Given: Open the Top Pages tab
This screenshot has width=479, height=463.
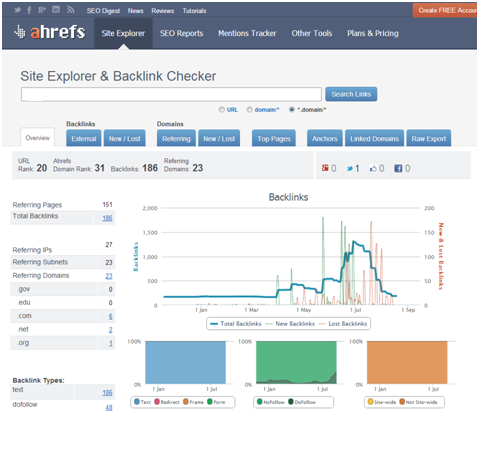Looking at the screenshot, I should point(274,138).
